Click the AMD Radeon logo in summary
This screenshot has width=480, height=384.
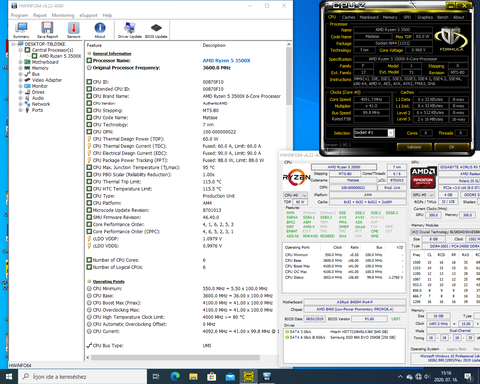coord(423,177)
